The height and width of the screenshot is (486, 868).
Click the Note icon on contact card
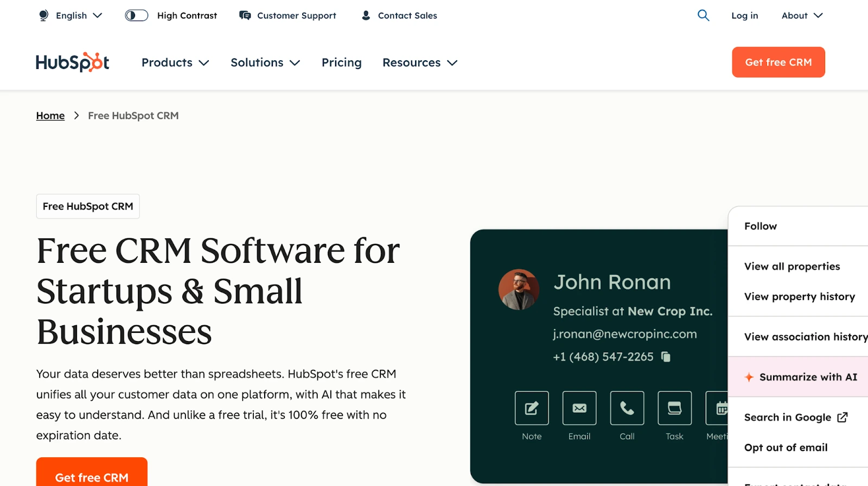(532, 408)
